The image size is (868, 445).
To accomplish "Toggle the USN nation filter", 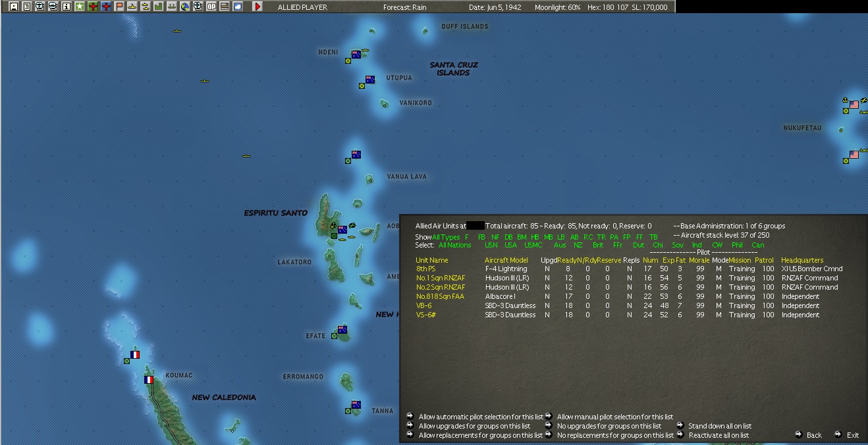I will point(491,245).
